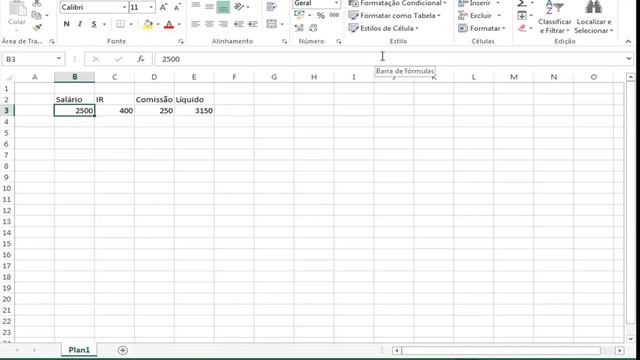Click the vertical scrollbar down arrow
Image resolution: width=640 pixels, height=360 pixels.
tap(631, 339)
